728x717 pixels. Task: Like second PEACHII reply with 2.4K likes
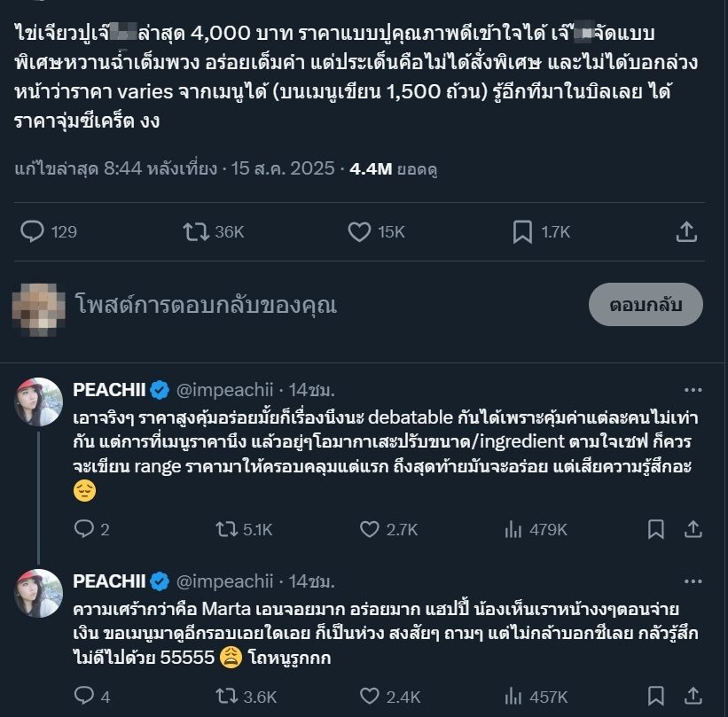(x=370, y=697)
